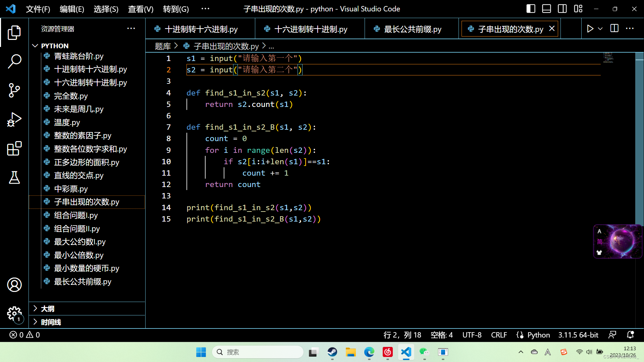Open the 转到(G) menu
Viewport: 644px width, 362px height.
click(x=176, y=9)
